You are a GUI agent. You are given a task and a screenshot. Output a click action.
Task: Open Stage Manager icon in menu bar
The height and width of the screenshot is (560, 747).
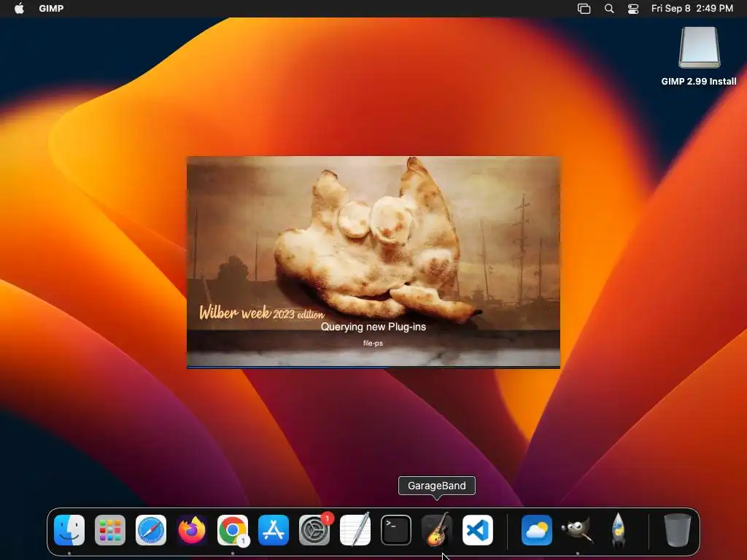tap(584, 9)
